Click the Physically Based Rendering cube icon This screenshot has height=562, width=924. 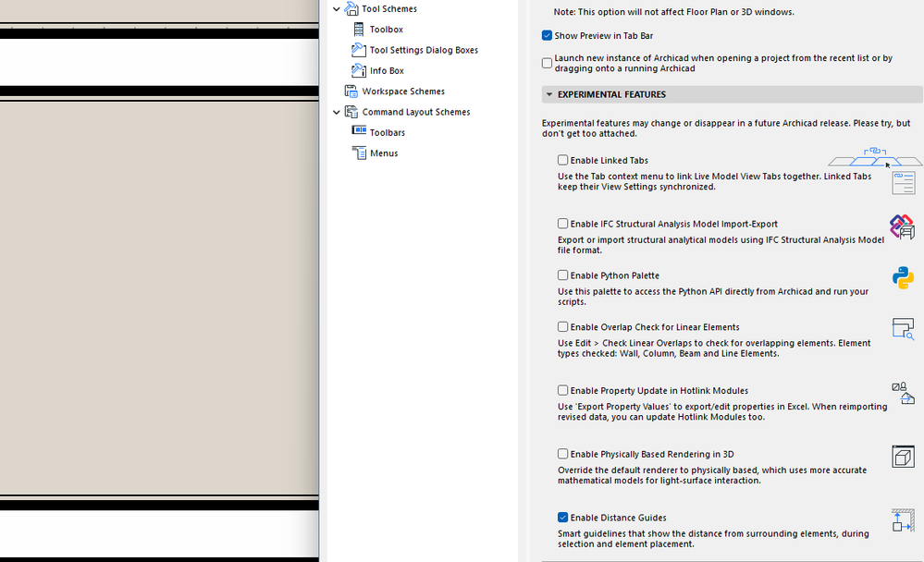(x=903, y=457)
